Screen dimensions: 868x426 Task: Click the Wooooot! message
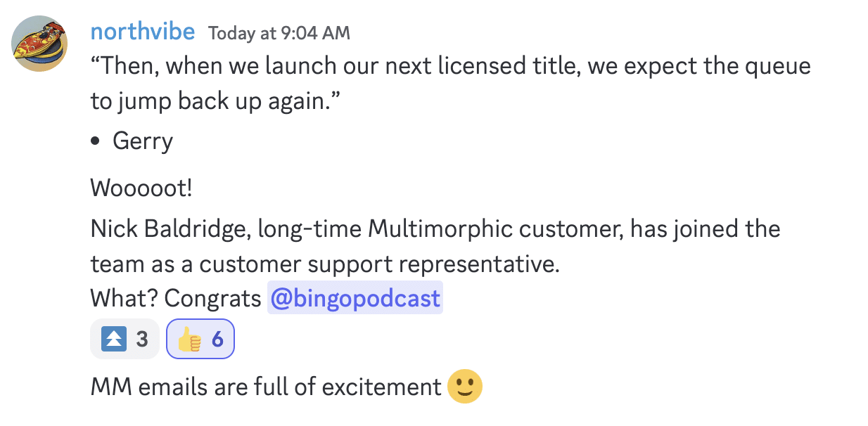tap(141, 188)
